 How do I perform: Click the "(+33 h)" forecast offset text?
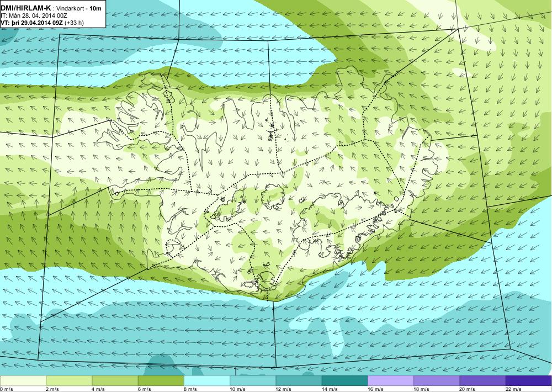coord(75,23)
